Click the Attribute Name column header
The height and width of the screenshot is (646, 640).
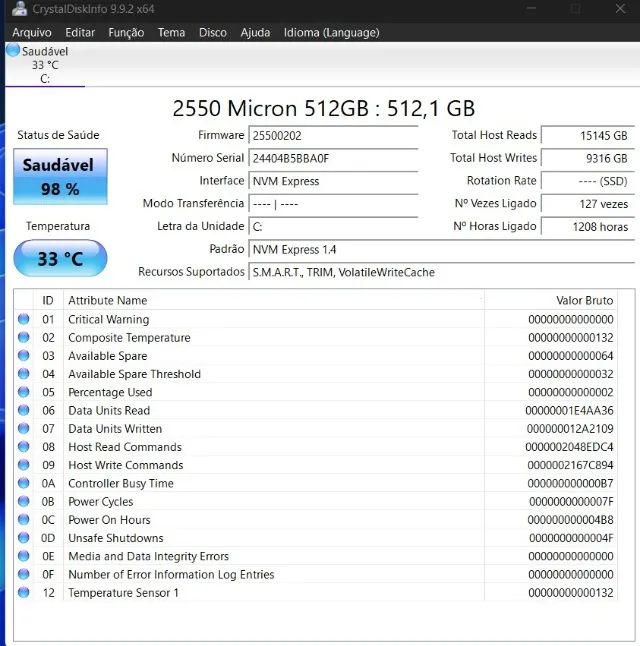pyautogui.click(x=274, y=300)
